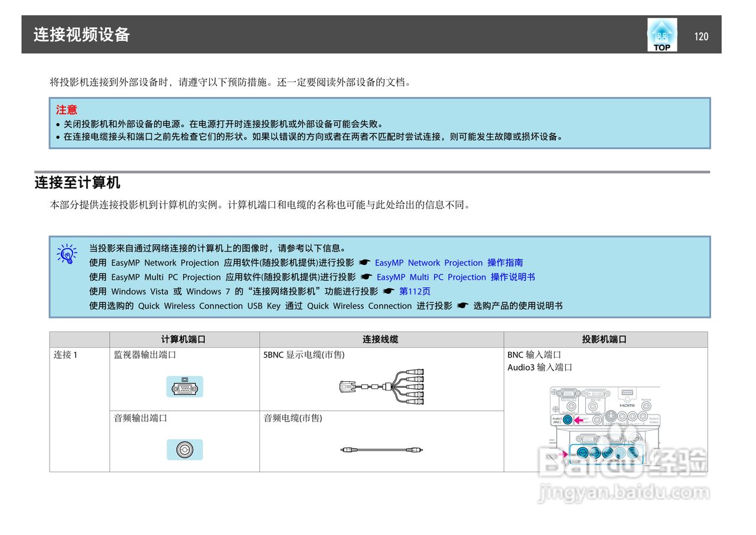Go to the 第112页 link
The image size is (756, 535).
click(415, 291)
